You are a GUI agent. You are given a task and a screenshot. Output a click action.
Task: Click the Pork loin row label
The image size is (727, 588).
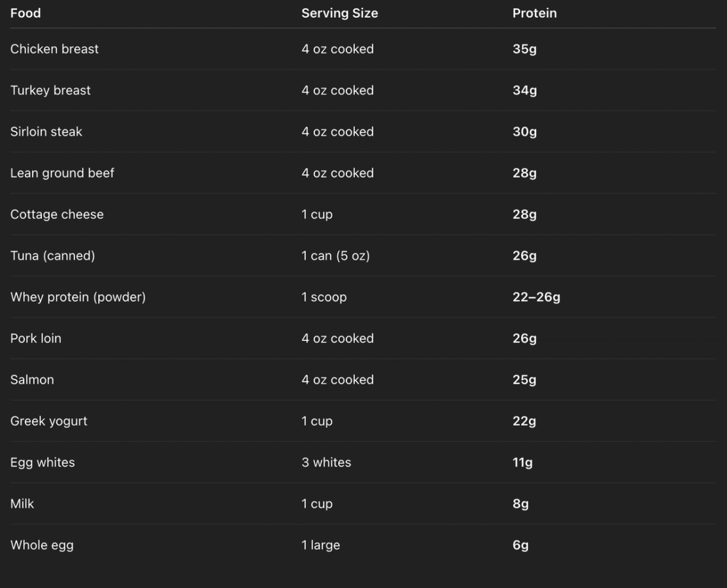pyautogui.click(x=36, y=338)
